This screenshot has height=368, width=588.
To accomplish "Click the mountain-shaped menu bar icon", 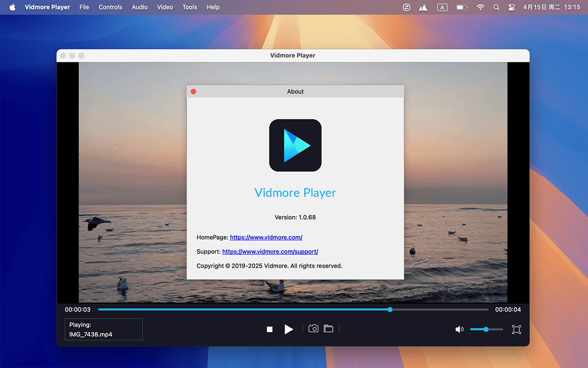I will pos(423,7).
